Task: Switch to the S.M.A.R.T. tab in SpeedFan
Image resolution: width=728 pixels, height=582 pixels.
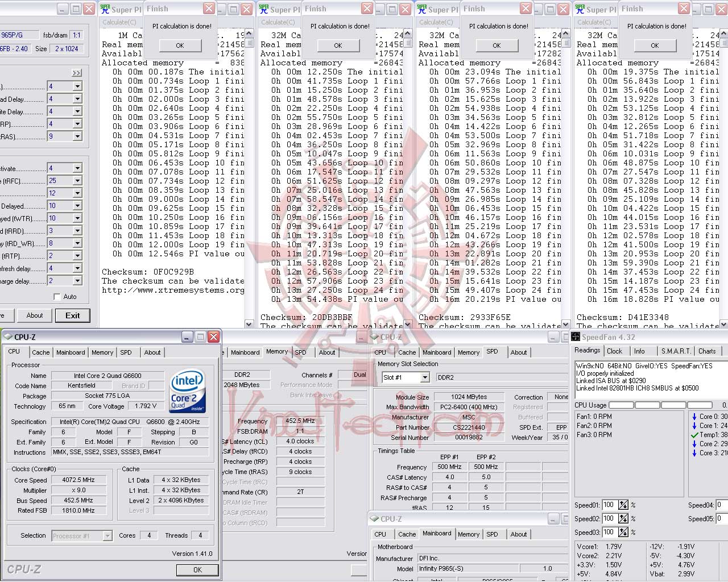Action: 676,351
